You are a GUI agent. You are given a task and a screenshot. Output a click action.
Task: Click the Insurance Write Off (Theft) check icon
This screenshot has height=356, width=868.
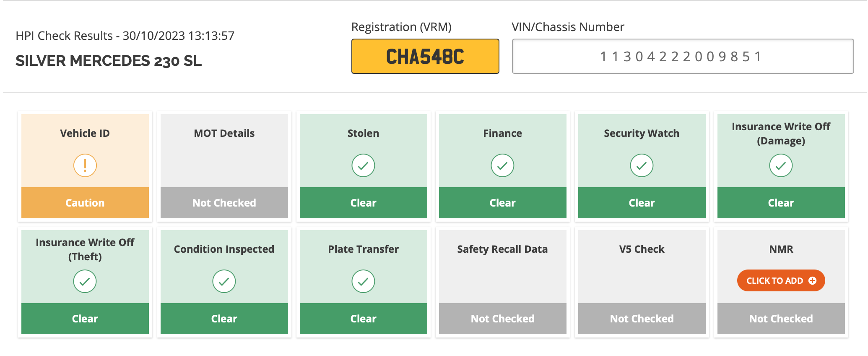click(85, 281)
